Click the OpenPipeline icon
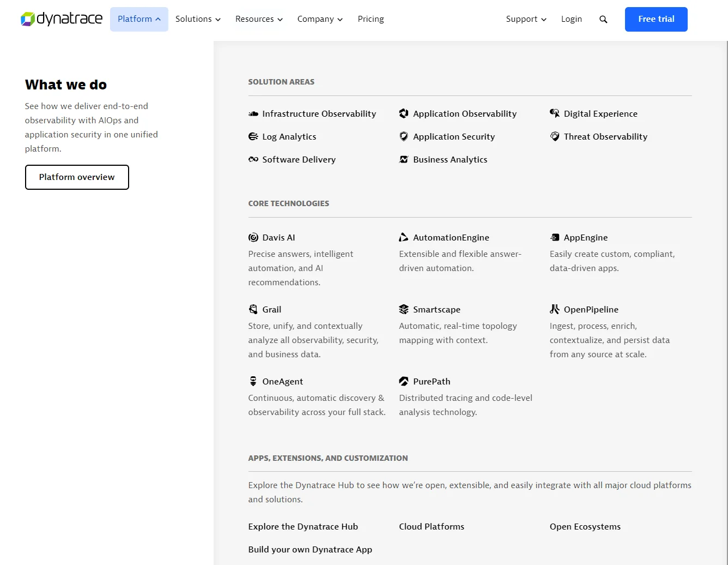The width and height of the screenshot is (728, 565). pyautogui.click(x=555, y=309)
